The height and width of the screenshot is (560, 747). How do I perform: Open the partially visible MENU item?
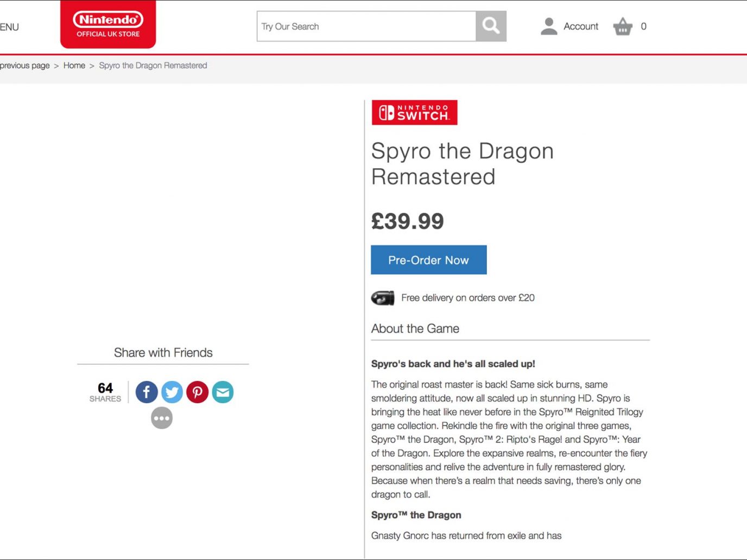coord(9,27)
